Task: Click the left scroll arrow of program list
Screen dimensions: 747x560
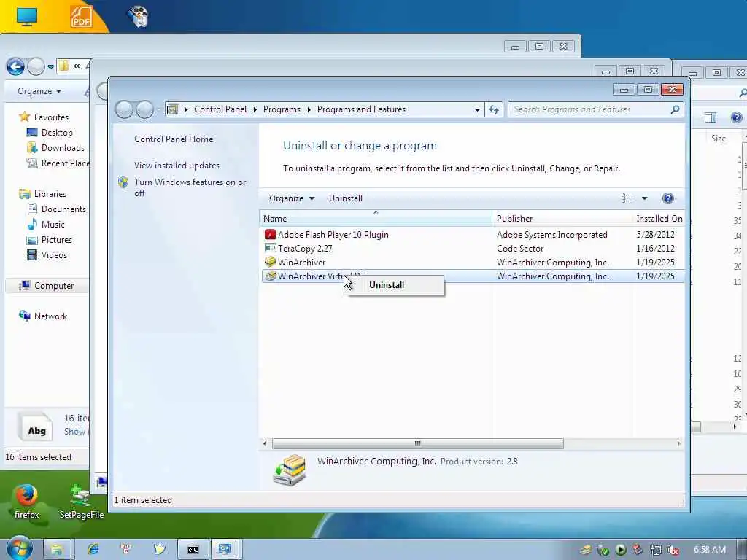Action: tap(265, 443)
